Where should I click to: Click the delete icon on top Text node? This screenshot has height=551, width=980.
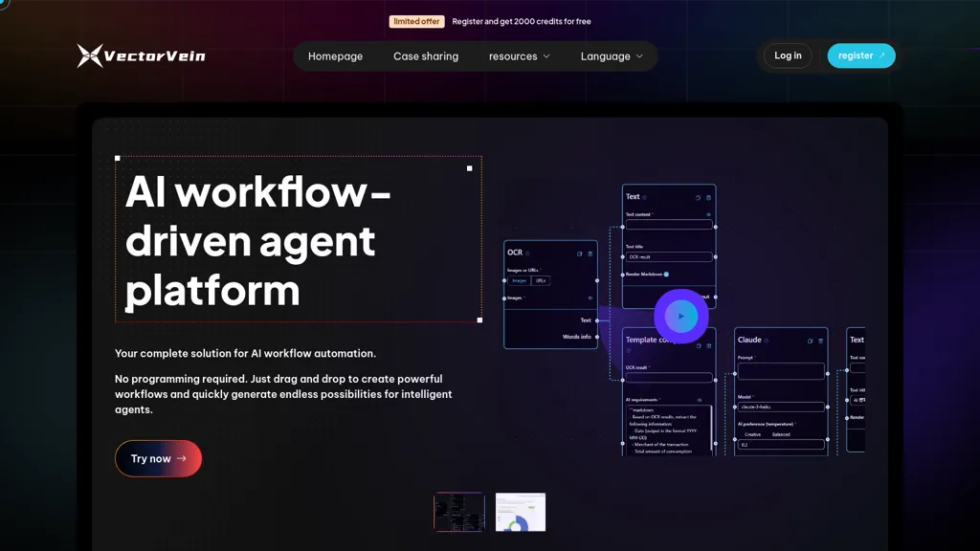click(709, 197)
